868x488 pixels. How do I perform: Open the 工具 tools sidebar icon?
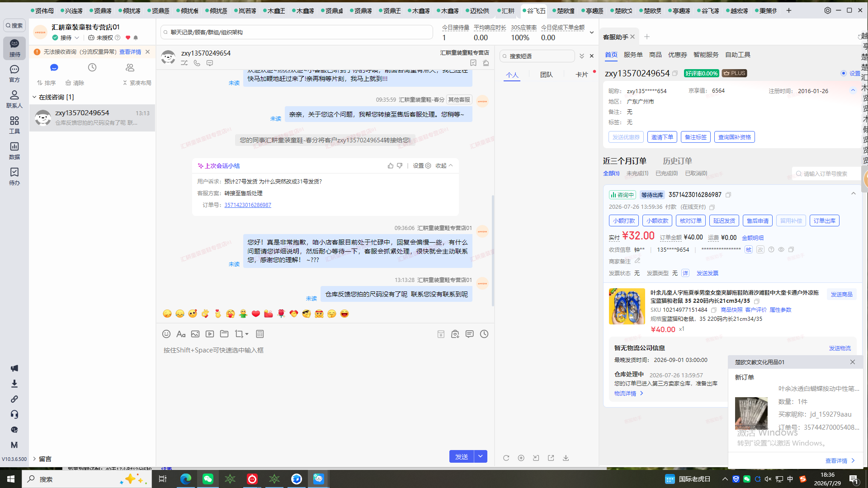coord(14,125)
